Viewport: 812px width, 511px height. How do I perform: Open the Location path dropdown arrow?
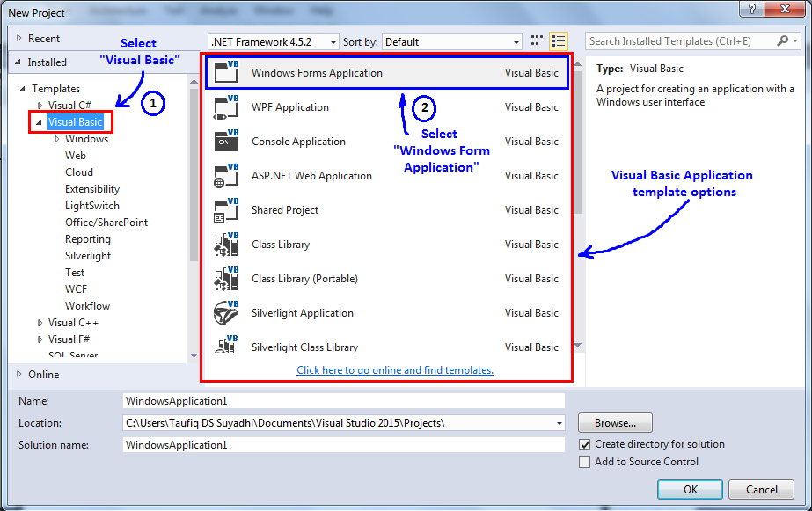pos(560,423)
